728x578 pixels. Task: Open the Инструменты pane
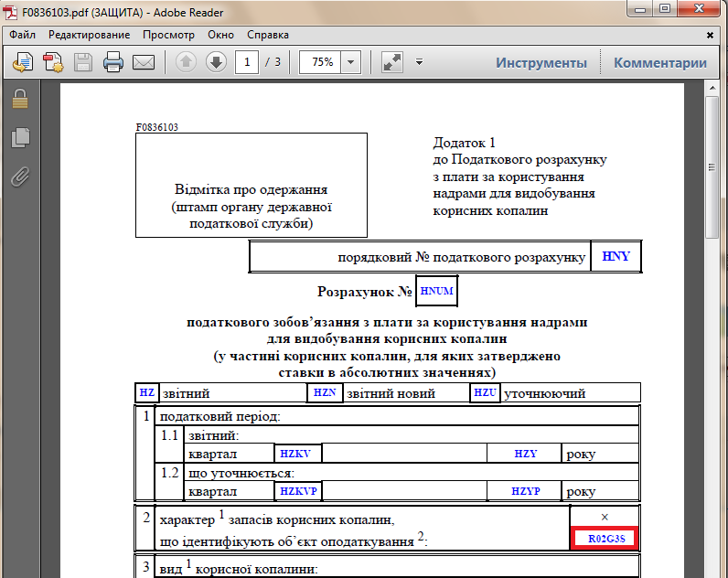(541, 63)
